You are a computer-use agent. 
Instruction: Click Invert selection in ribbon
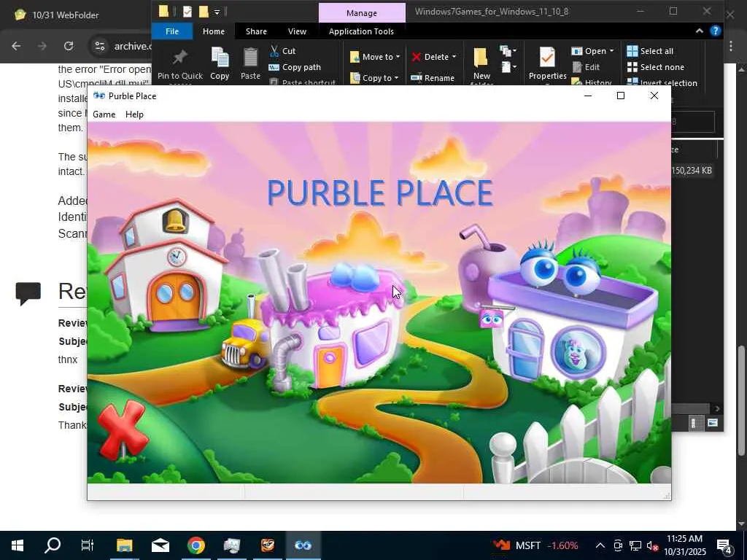[x=662, y=83]
